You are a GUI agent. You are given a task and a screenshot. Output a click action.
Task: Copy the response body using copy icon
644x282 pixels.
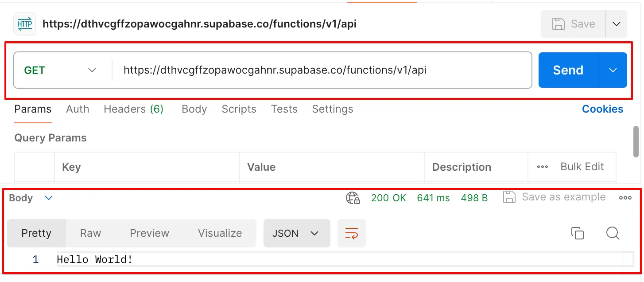click(x=577, y=233)
